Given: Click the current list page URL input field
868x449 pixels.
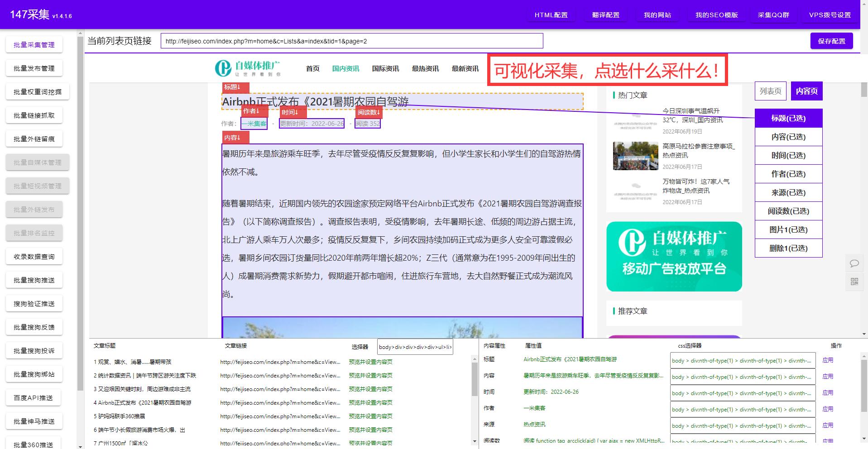Looking at the screenshot, I should click(x=352, y=41).
